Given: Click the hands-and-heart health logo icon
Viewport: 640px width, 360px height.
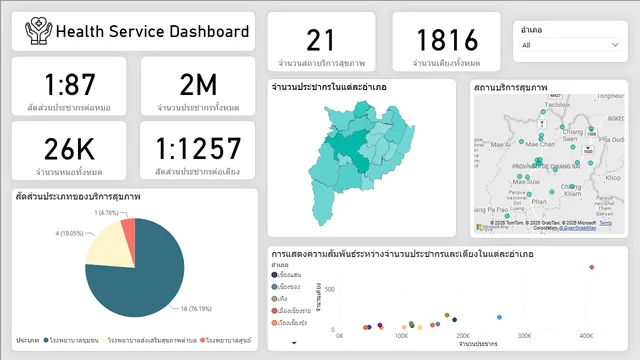Looking at the screenshot, I should tap(38, 31).
